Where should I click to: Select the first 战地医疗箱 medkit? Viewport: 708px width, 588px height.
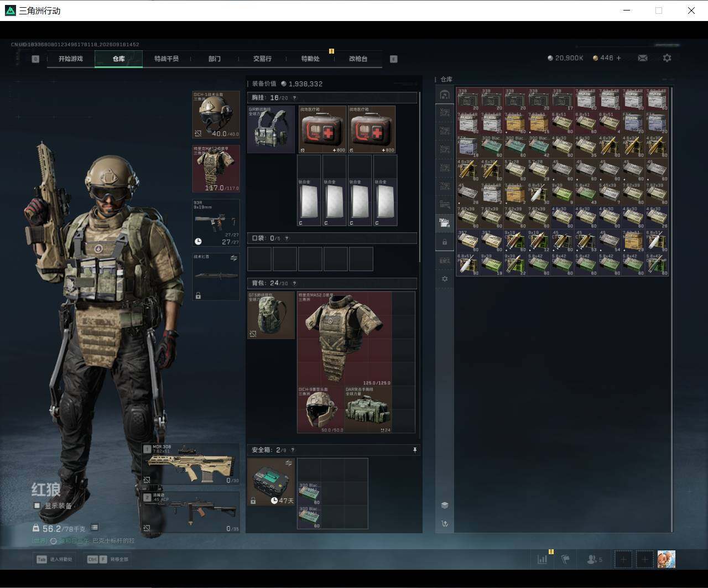(x=322, y=129)
